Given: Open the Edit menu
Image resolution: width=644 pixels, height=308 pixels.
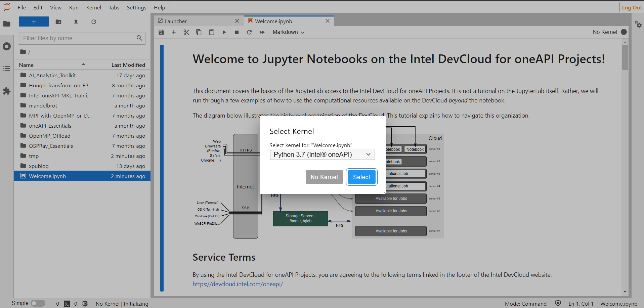Looking at the screenshot, I should coord(38,7).
